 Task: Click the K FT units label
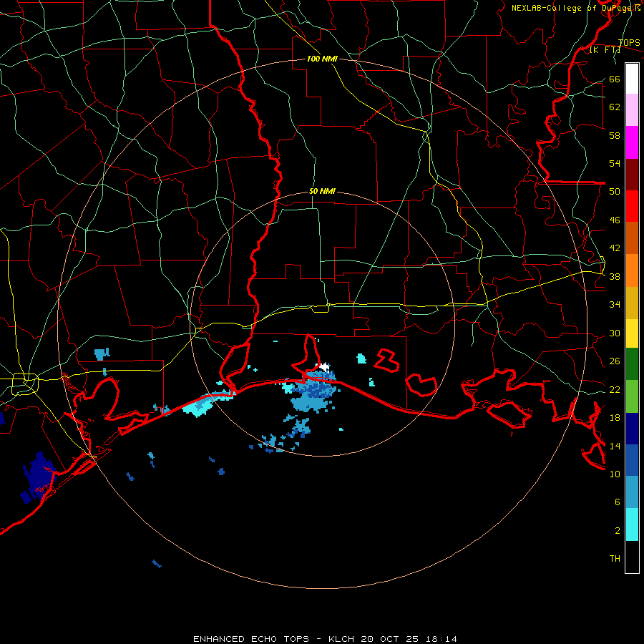[x=605, y=49]
